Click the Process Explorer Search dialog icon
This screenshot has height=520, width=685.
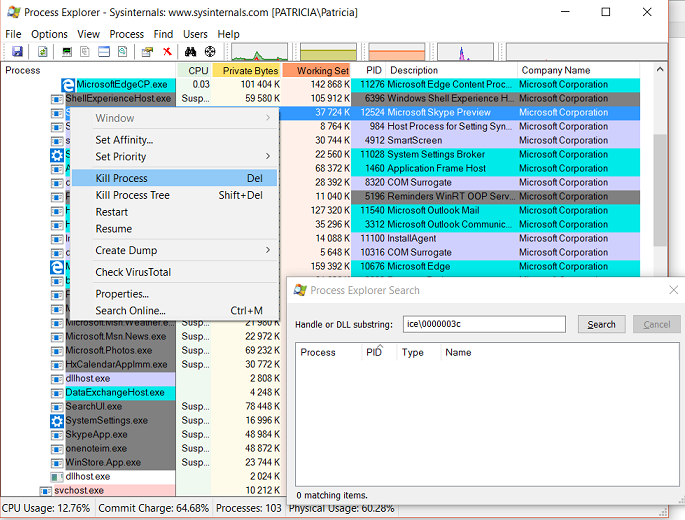[300, 290]
